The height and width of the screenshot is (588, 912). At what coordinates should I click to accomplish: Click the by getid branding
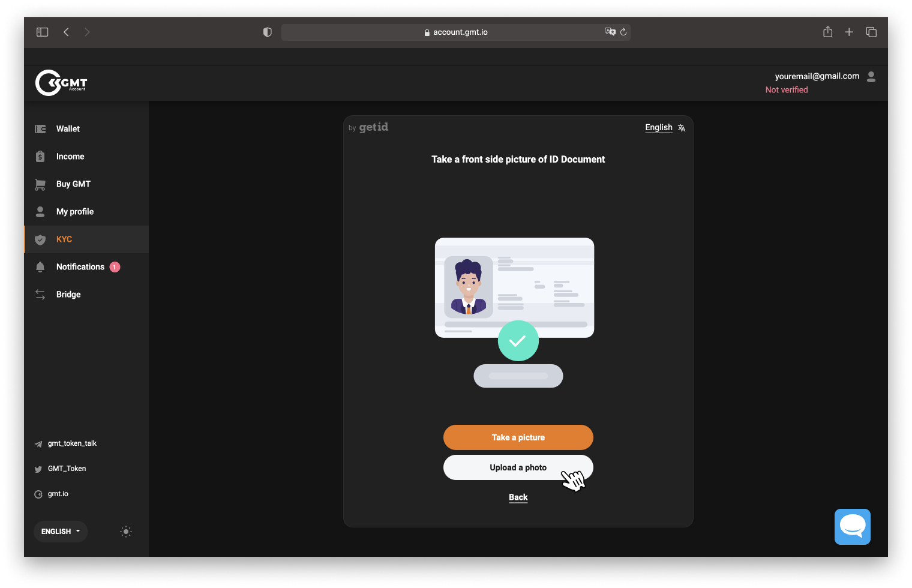[368, 127]
